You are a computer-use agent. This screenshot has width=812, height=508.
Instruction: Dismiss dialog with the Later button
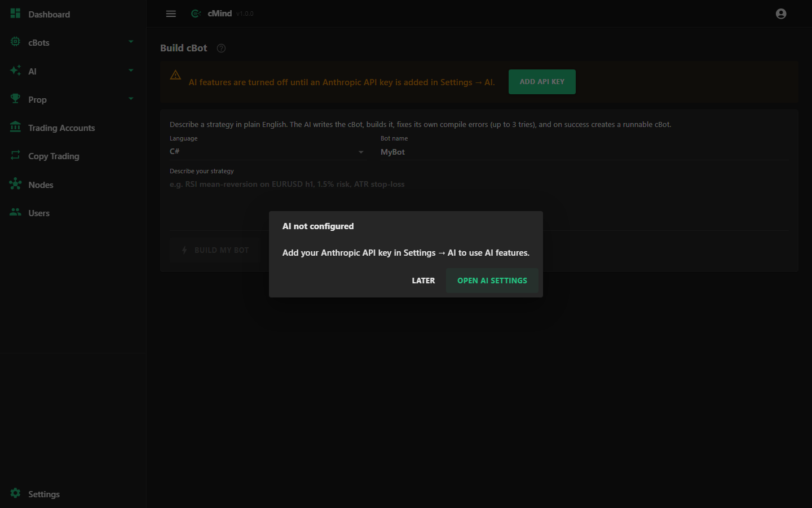click(423, 281)
